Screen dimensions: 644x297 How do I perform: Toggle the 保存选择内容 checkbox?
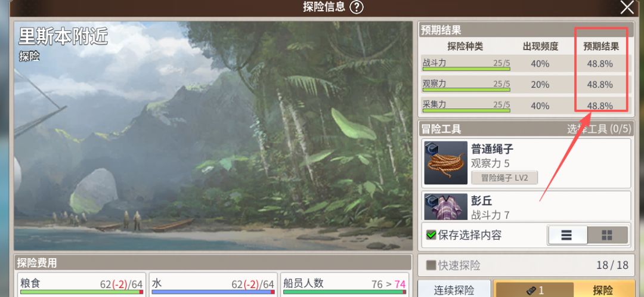[x=431, y=236]
